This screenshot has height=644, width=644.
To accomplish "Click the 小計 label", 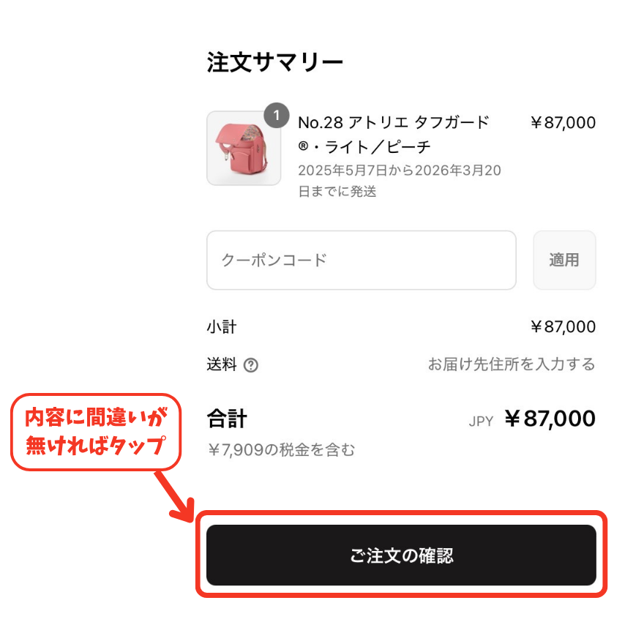I will pos(221,327).
